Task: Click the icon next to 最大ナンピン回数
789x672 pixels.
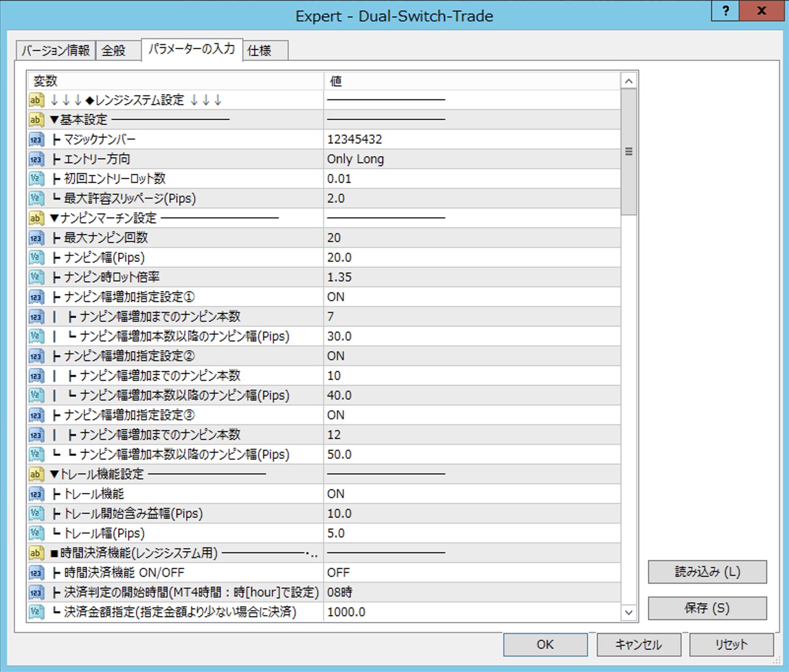Action: tap(36, 238)
